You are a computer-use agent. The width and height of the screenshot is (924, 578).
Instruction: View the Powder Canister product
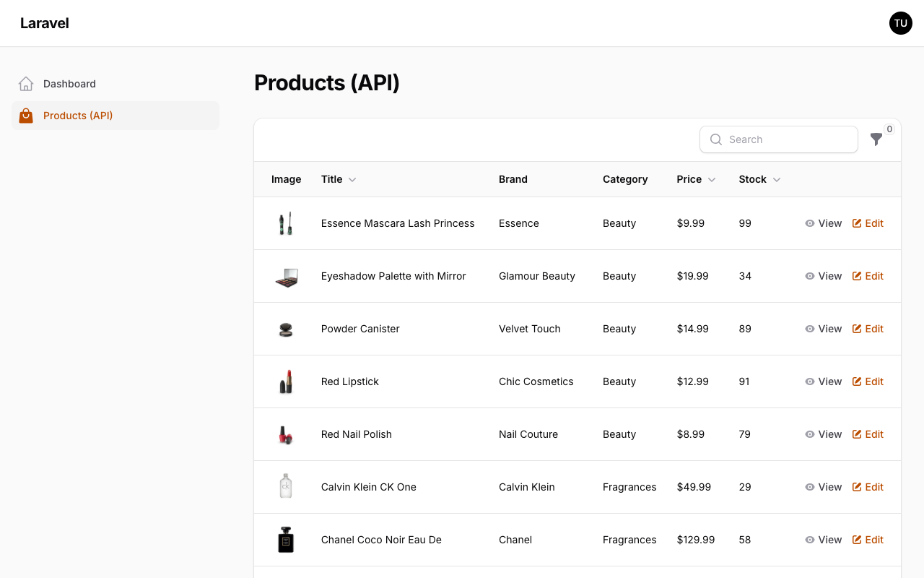823,329
